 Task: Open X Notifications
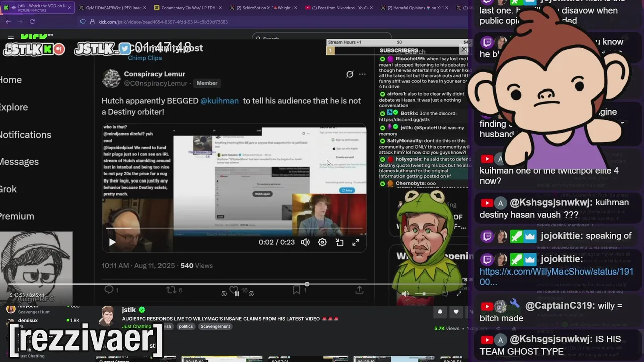25,135
